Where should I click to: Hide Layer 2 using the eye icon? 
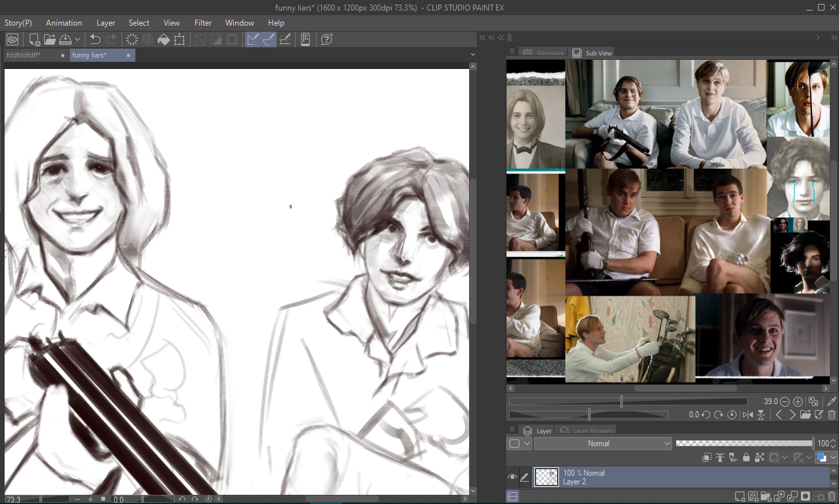512,477
